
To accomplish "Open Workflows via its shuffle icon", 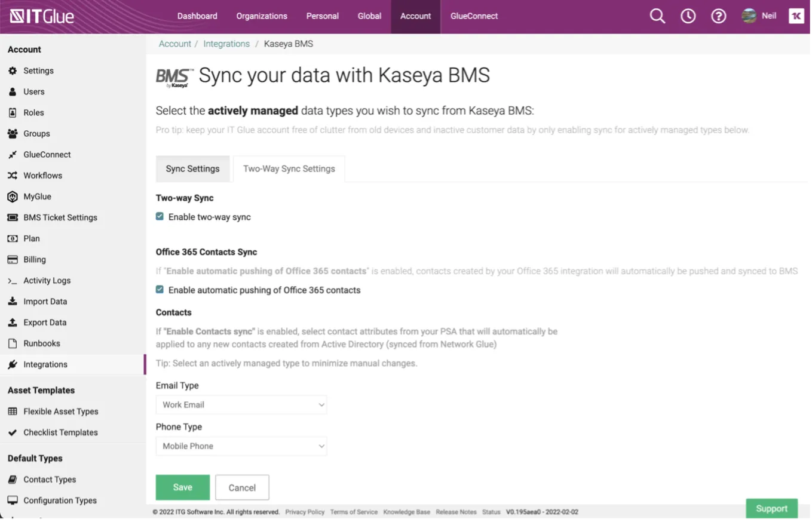I will [13, 176].
